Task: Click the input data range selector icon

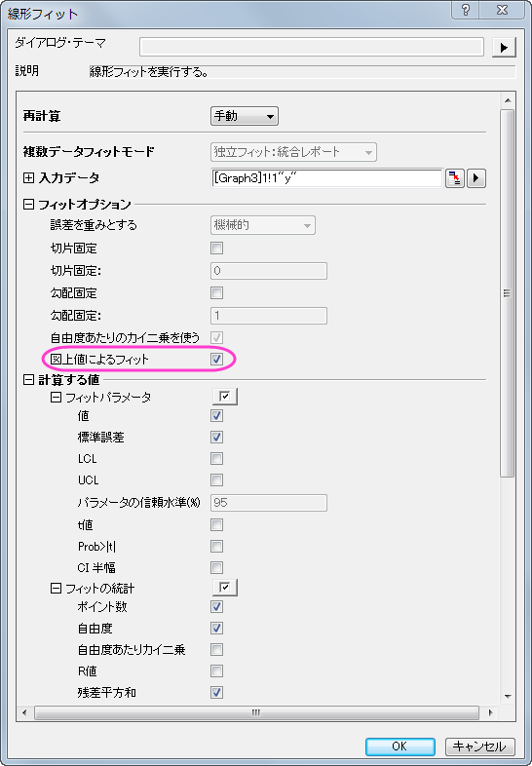Action: coord(454,178)
